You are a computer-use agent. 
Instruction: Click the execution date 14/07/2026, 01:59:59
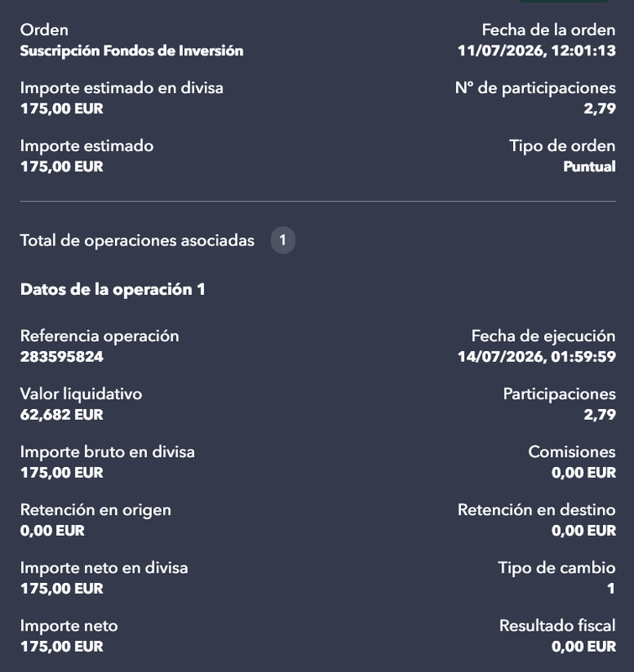coord(537,356)
